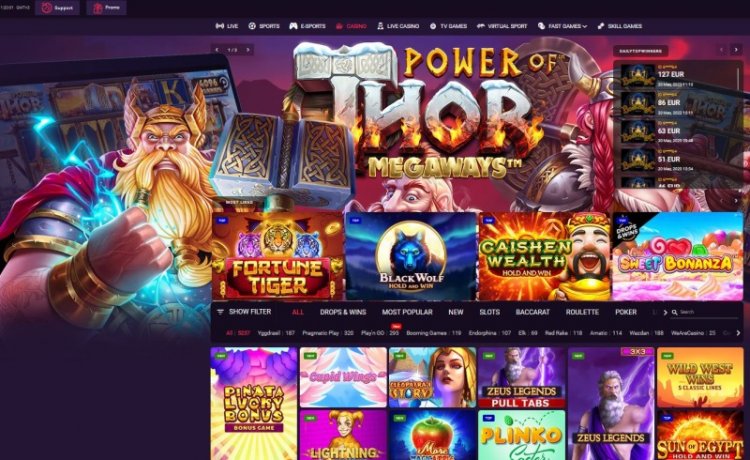Toggle the Show Filter panel
Image resolution: width=750 pixels, height=460 pixels.
pyautogui.click(x=244, y=312)
